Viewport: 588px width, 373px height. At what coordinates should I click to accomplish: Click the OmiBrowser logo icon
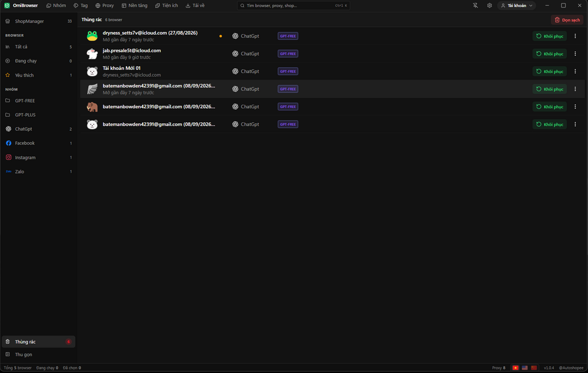click(6, 6)
